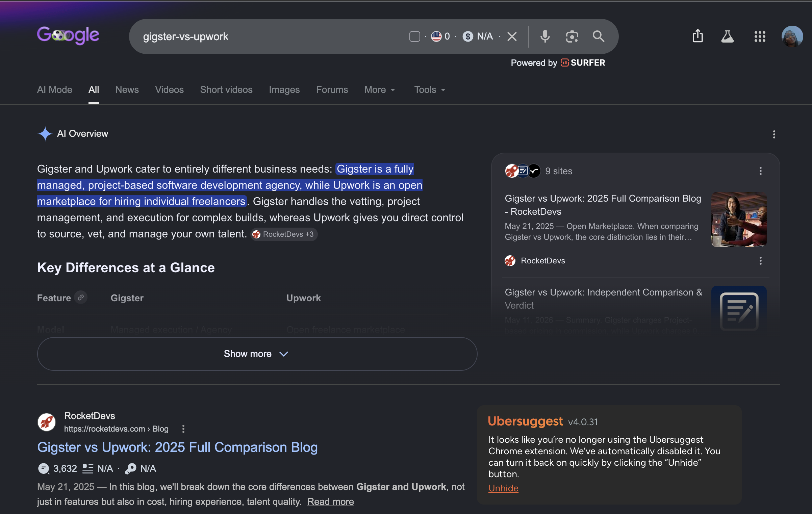Click the Surfer logo under the search bar
The width and height of the screenshot is (812, 514).
(x=583, y=63)
